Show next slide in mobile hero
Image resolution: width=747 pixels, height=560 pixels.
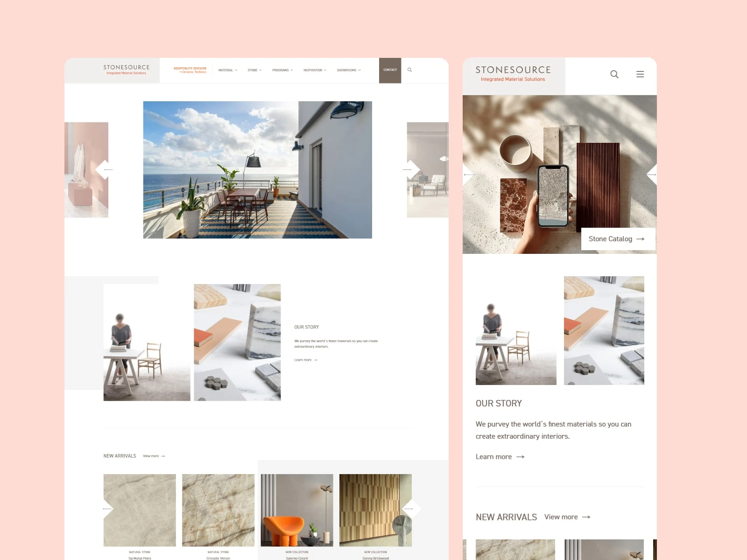tap(652, 175)
